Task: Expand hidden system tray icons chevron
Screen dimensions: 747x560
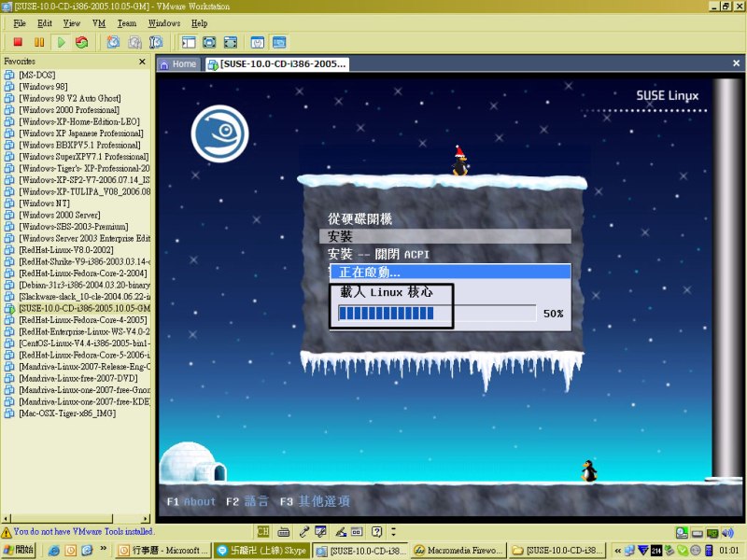Action: 617,551
